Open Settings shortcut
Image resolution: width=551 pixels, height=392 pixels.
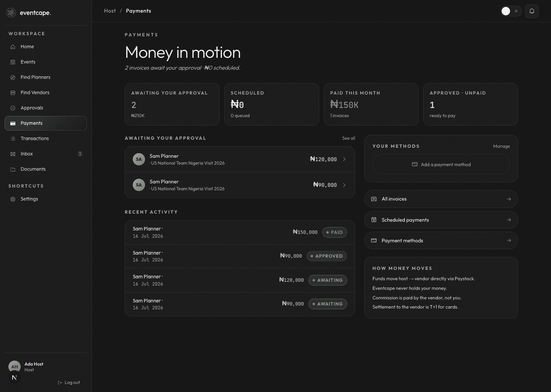46,199
